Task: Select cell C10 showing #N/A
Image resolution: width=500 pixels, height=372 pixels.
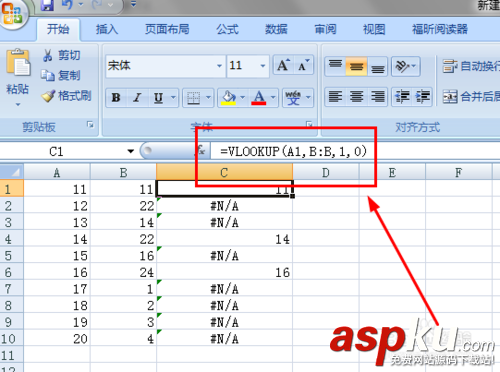Action: (225, 338)
